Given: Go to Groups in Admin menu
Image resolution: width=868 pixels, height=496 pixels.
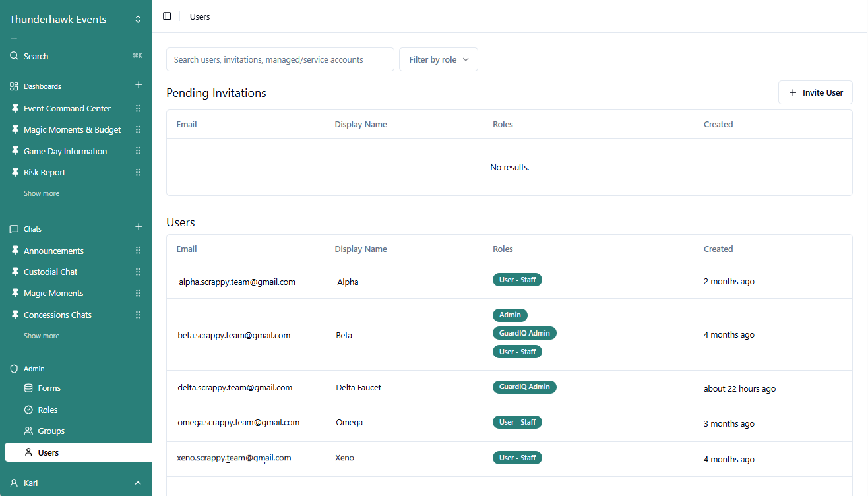Looking at the screenshot, I should pos(51,431).
